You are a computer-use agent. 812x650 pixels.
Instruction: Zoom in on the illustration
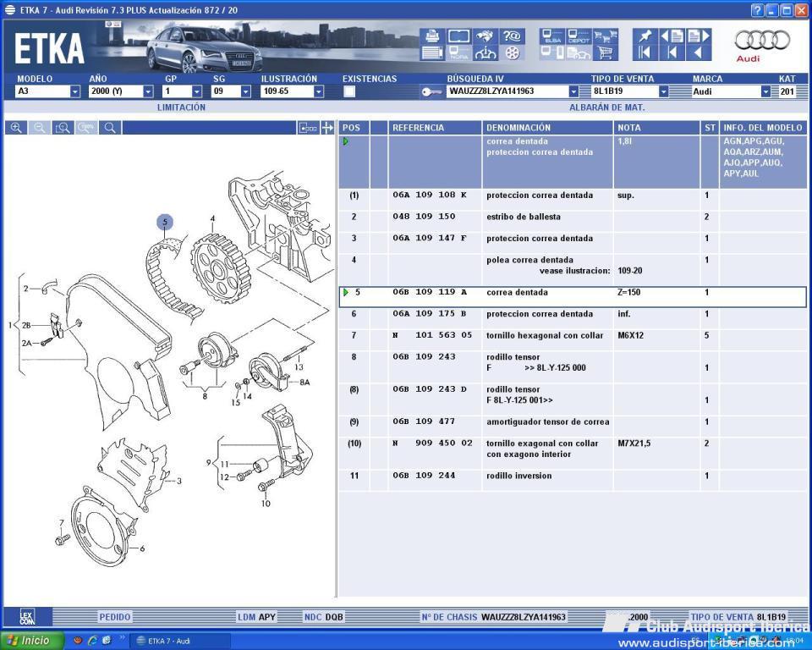[x=16, y=128]
